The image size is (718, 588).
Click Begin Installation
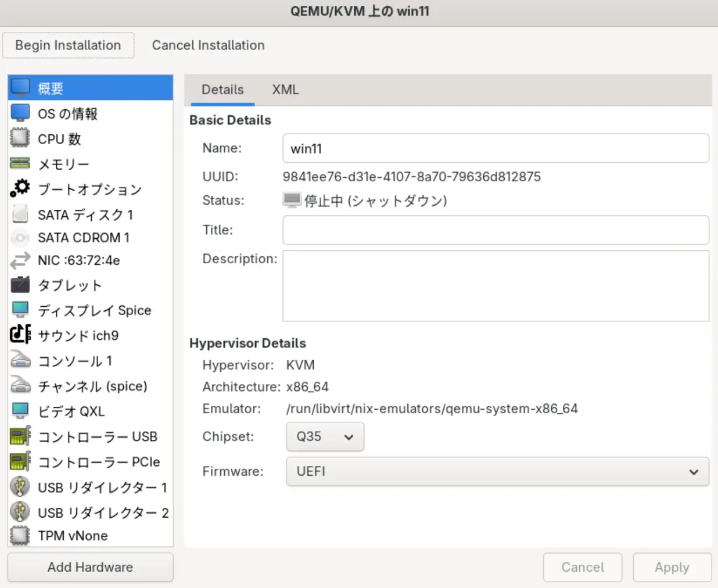click(x=67, y=45)
